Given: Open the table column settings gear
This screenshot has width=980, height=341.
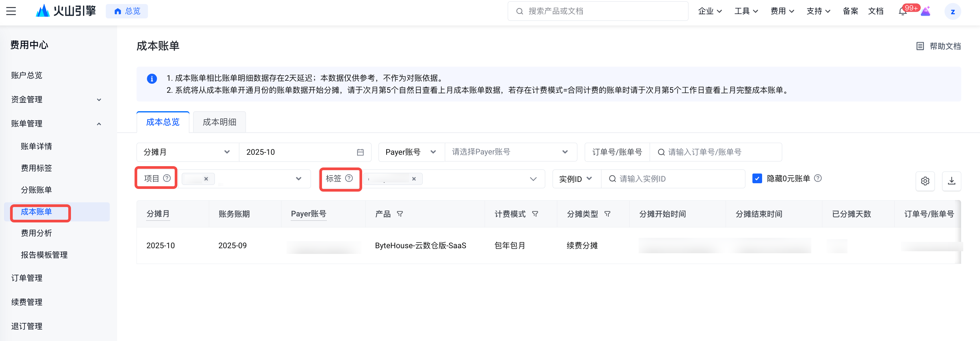Looking at the screenshot, I should tap(925, 181).
